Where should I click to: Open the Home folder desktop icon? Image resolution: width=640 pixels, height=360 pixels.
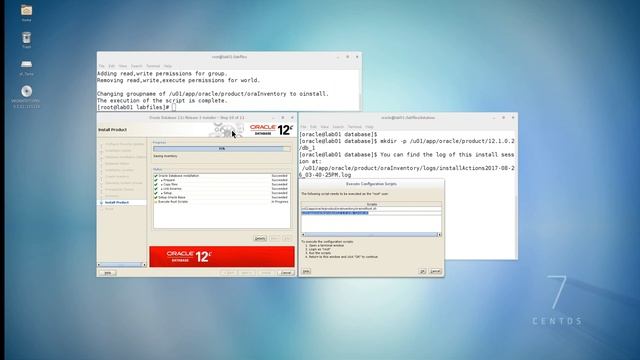point(27,10)
